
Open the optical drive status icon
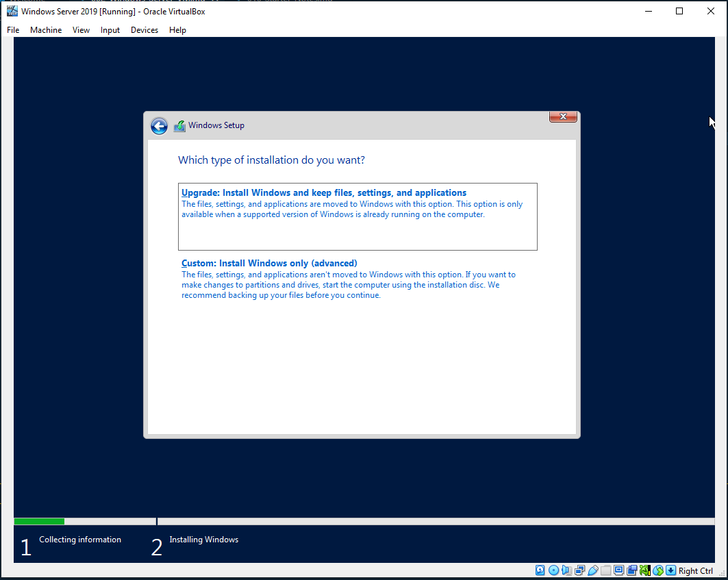(x=553, y=570)
